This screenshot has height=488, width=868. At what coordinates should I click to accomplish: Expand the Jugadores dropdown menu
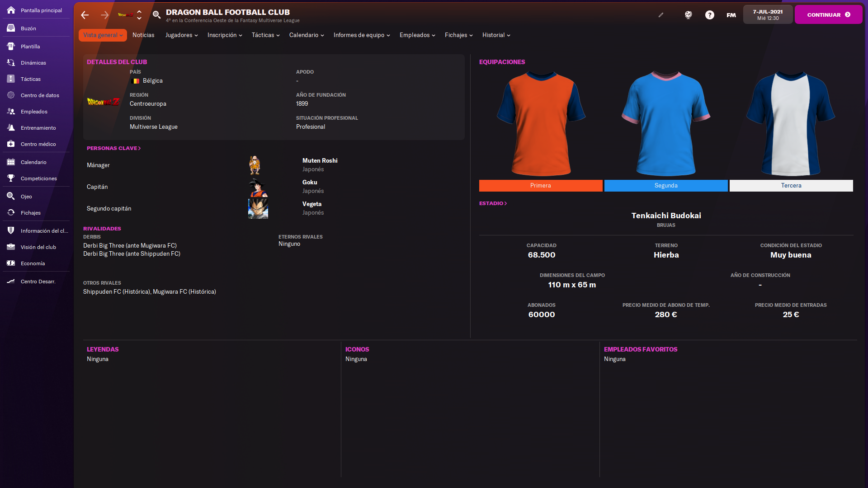click(181, 35)
